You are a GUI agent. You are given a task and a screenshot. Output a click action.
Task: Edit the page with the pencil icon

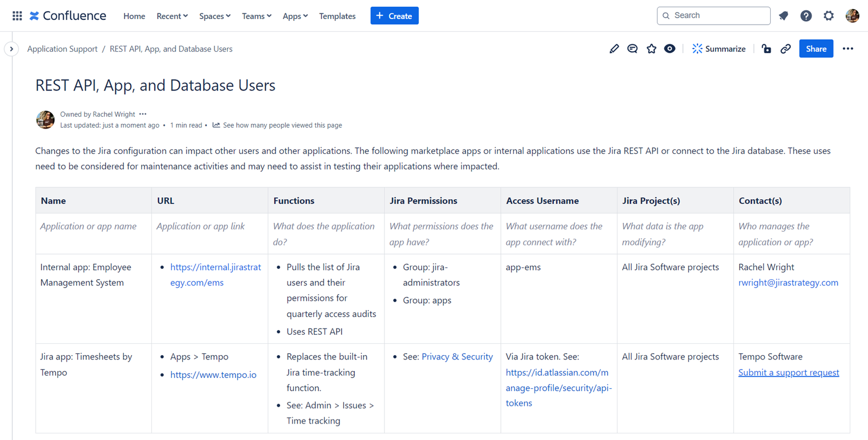[614, 48]
